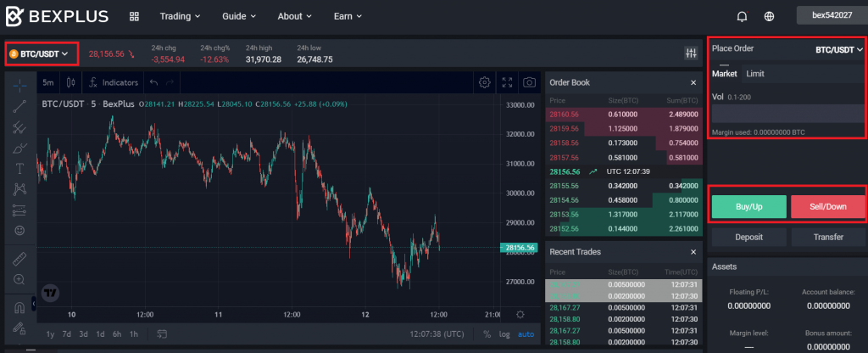Switch to the Limit order tab
Screen dimensions: 868x353
(x=755, y=73)
